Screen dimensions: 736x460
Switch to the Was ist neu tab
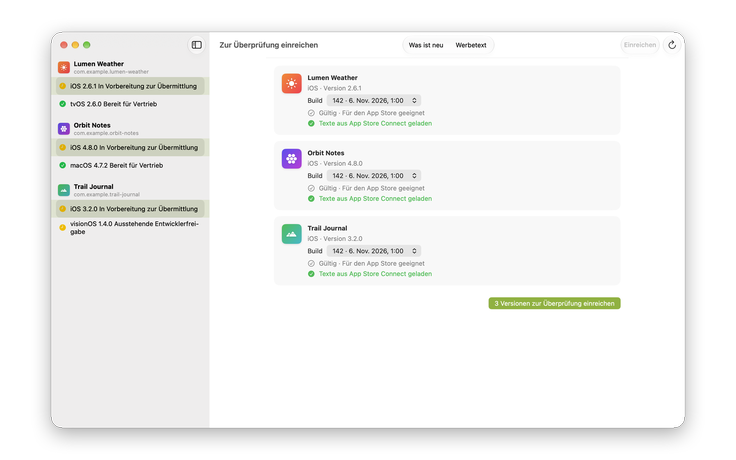click(x=426, y=45)
